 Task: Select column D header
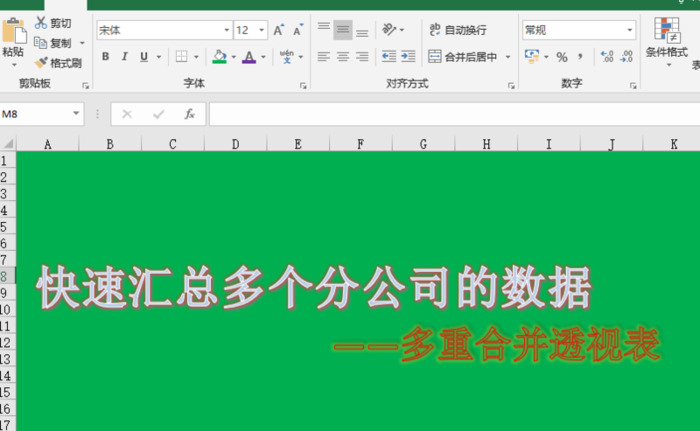point(235,144)
